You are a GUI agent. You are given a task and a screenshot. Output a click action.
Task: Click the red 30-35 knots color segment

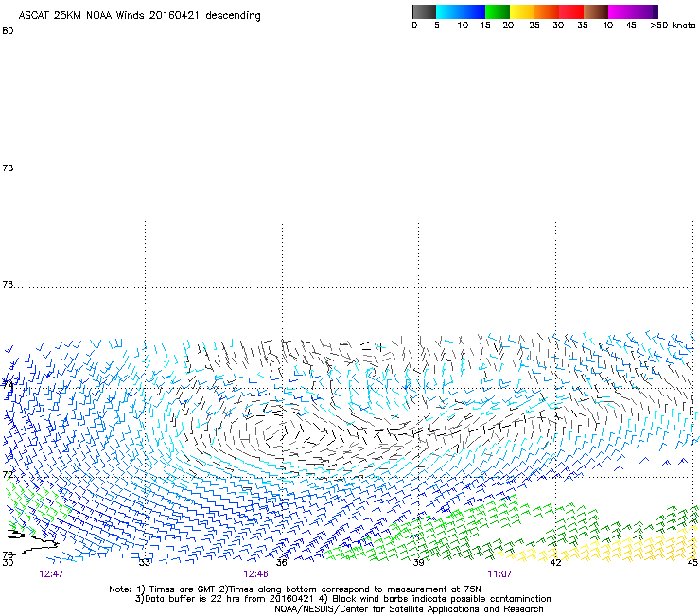(571, 11)
